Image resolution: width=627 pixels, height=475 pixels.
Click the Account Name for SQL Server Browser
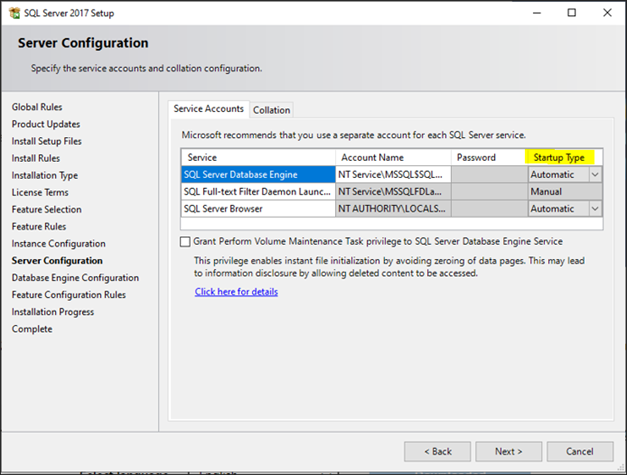[391, 208]
